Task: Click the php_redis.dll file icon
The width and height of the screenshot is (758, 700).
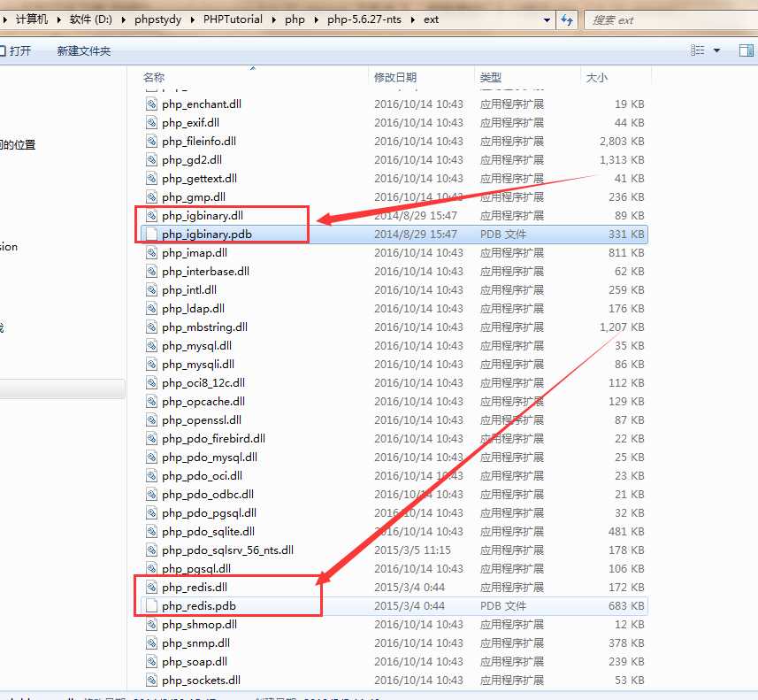Action: coord(152,588)
